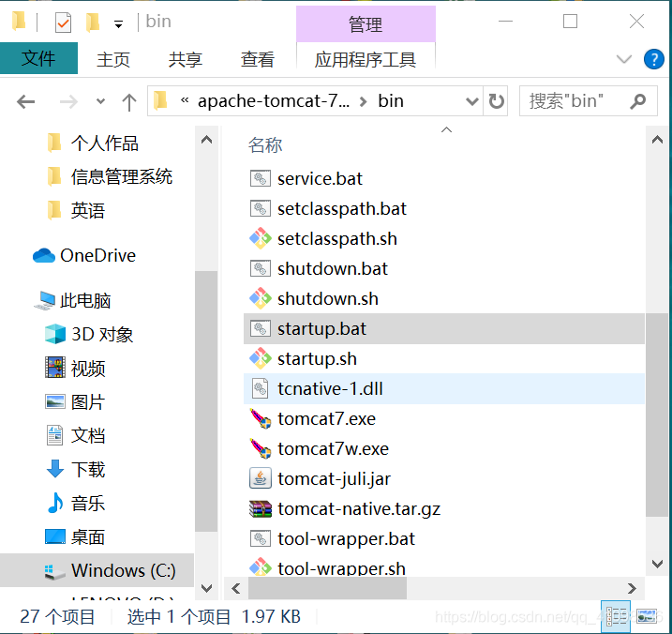Click the tomcat7.exe feather icon
672x634 pixels.
pyautogui.click(x=261, y=418)
